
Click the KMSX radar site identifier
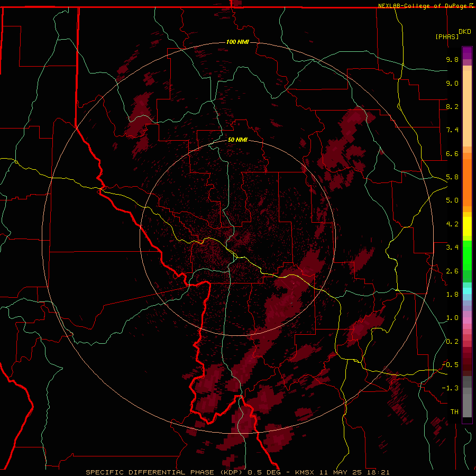tap(305, 472)
